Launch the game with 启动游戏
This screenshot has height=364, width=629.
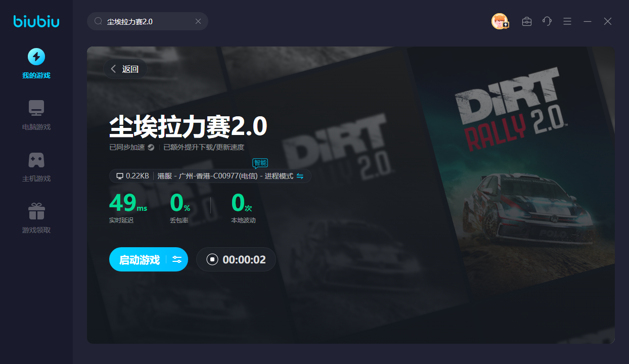pyautogui.click(x=139, y=260)
